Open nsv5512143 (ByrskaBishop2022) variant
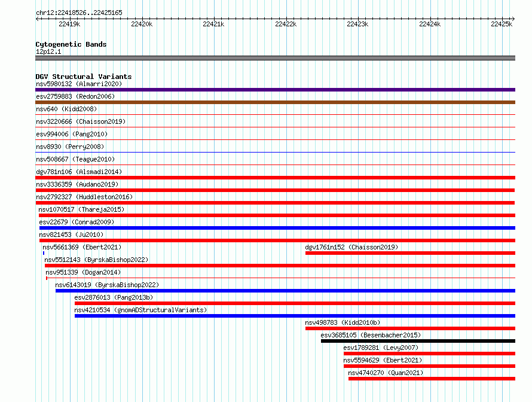Image resolution: width=532 pixels, height=402 pixels. 96,260
